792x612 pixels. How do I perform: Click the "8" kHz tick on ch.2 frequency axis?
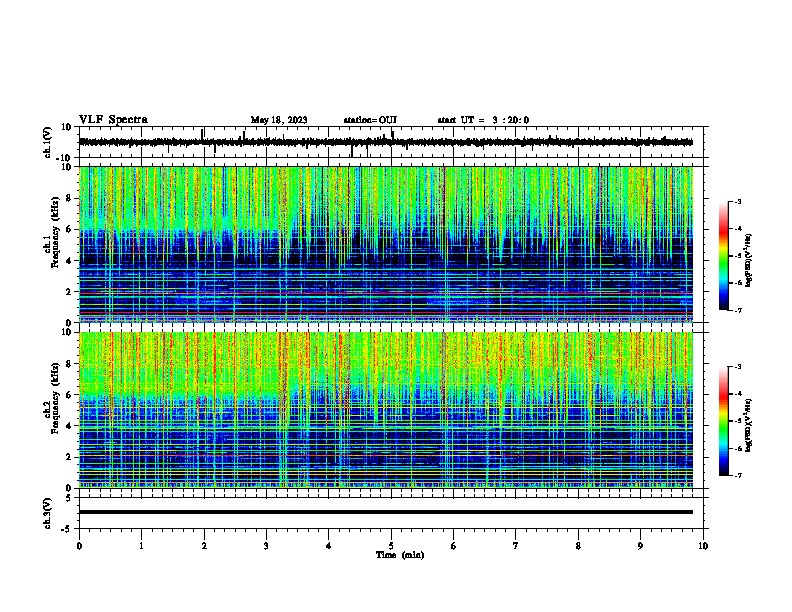(70, 364)
